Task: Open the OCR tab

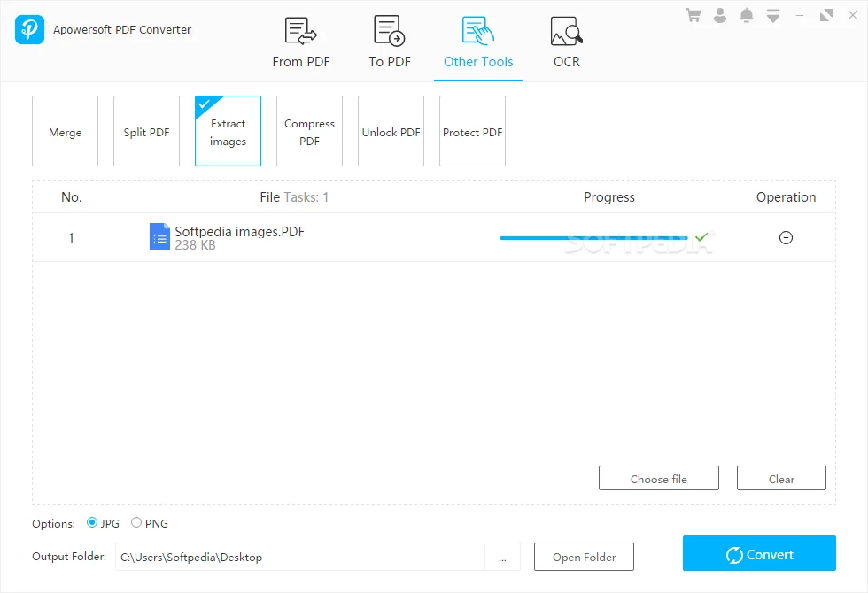Action: (x=567, y=42)
